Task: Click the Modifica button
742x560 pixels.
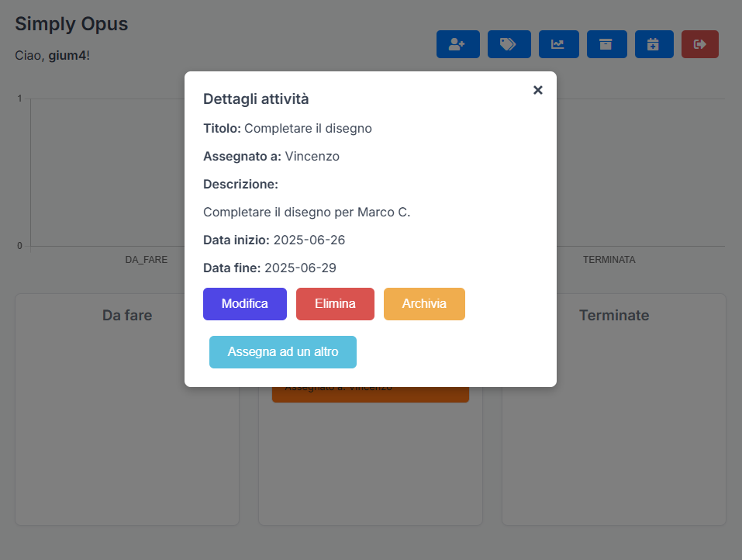Action: (x=245, y=304)
